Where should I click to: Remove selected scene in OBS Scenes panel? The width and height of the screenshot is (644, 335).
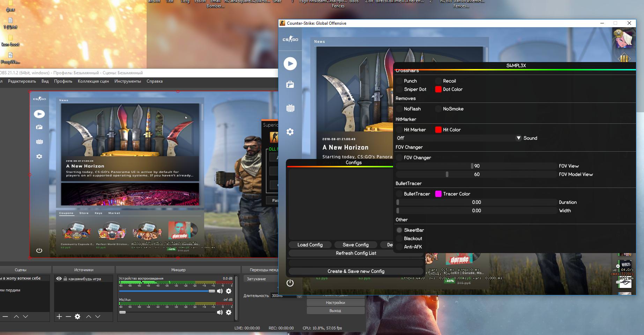coord(5,317)
